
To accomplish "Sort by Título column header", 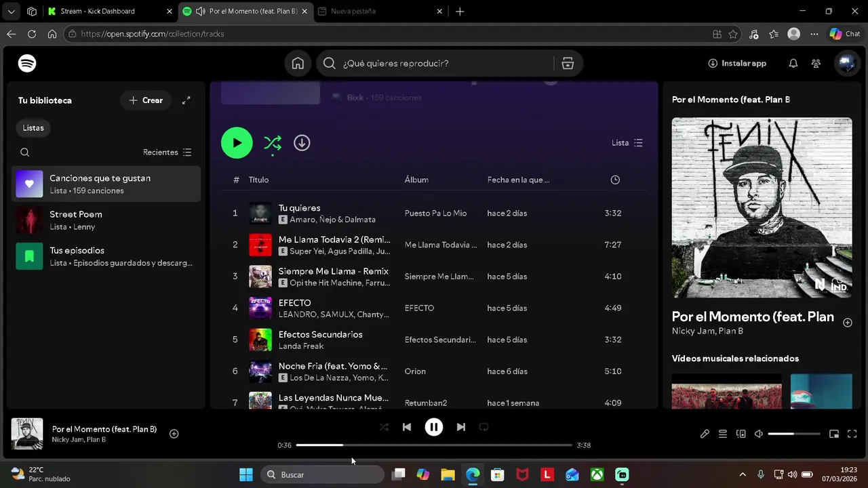I will point(258,180).
